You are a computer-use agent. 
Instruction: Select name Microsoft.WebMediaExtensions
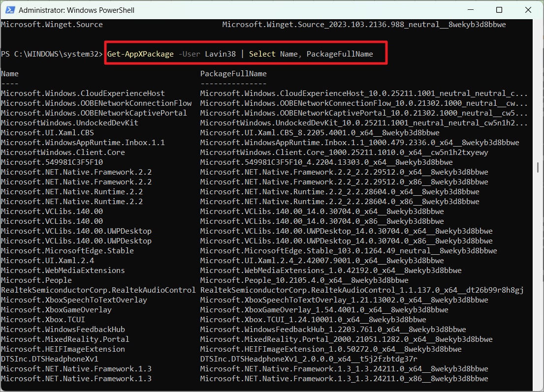[63, 271]
